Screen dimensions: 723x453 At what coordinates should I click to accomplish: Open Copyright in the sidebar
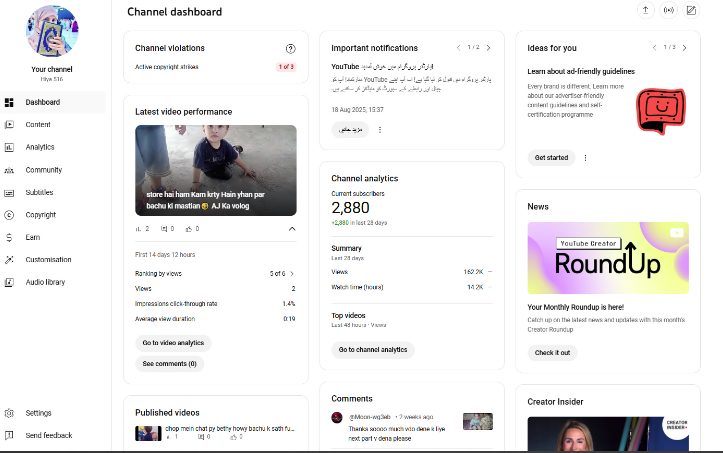tap(53, 215)
